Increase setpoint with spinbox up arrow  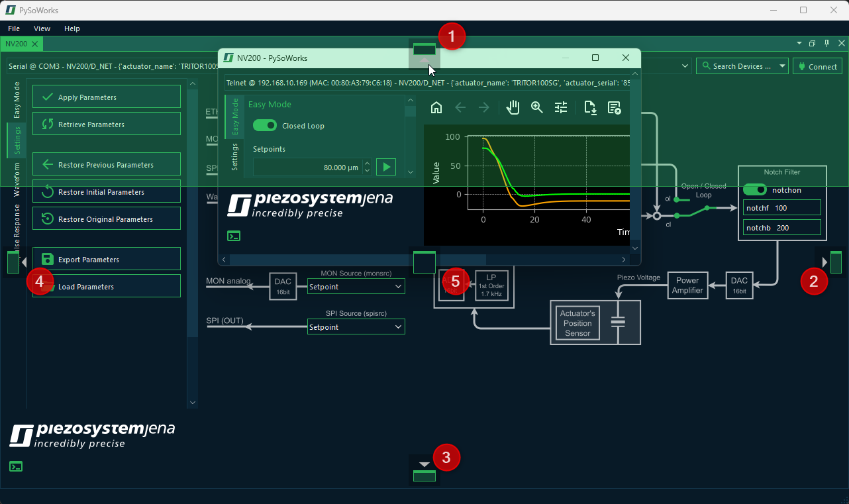(x=368, y=163)
